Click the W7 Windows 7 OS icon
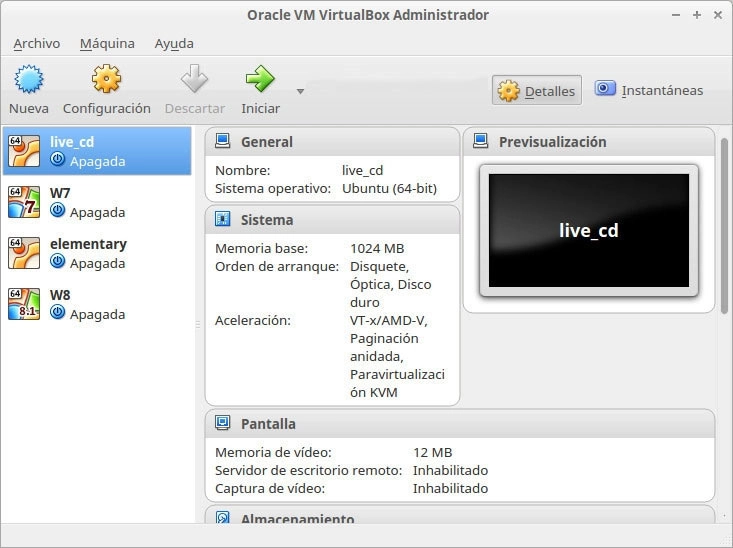This screenshot has width=733, height=548. (x=24, y=202)
